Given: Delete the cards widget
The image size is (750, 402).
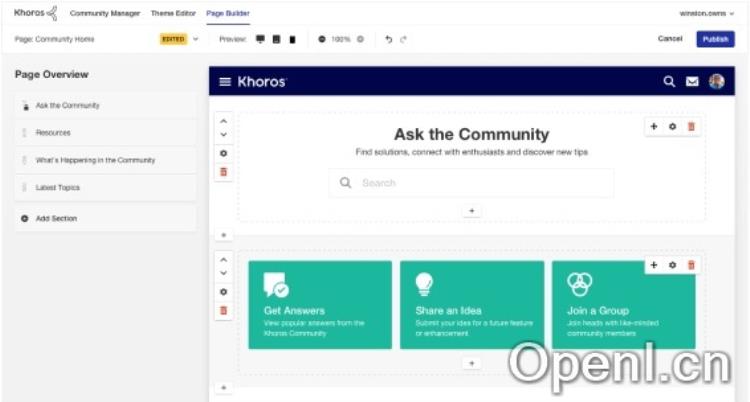Looking at the screenshot, I should point(691,265).
